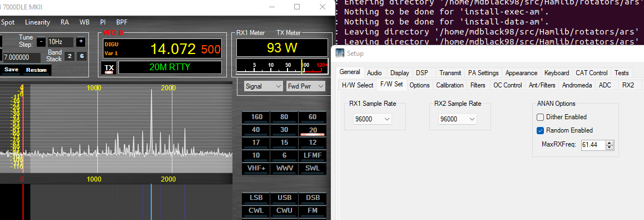Select the 40 meter band button

tap(256, 130)
